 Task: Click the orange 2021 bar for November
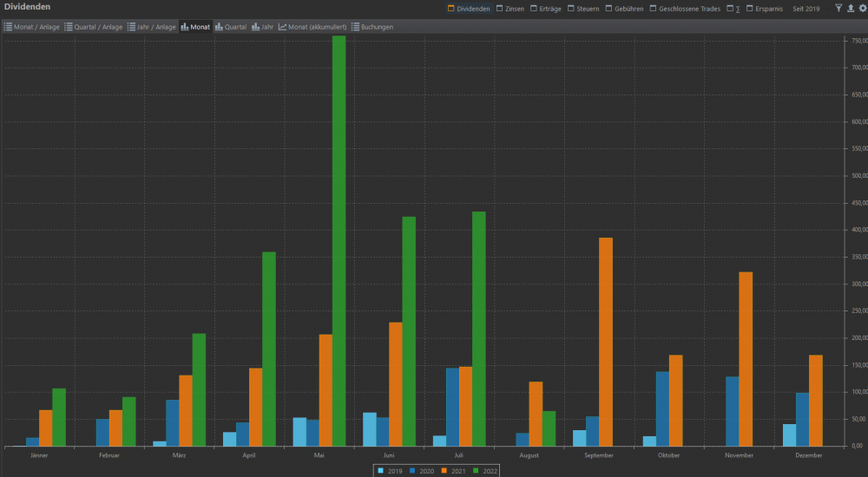tap(746, 359)
